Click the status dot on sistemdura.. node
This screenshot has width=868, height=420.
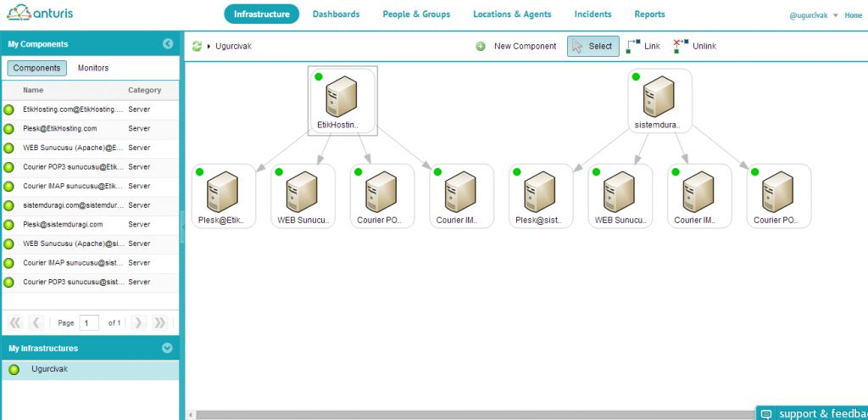tap(636, 76)
